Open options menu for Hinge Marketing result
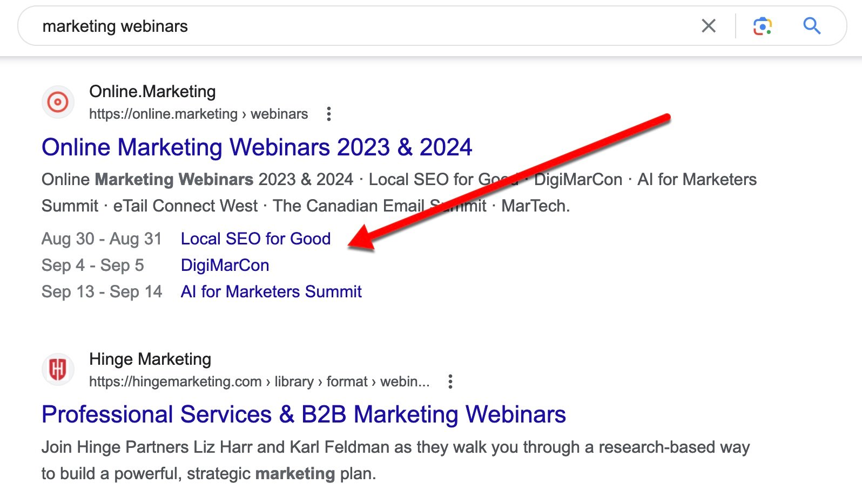Image resolution: width=862 pixels, height=504 pixels. coord(450,382)
